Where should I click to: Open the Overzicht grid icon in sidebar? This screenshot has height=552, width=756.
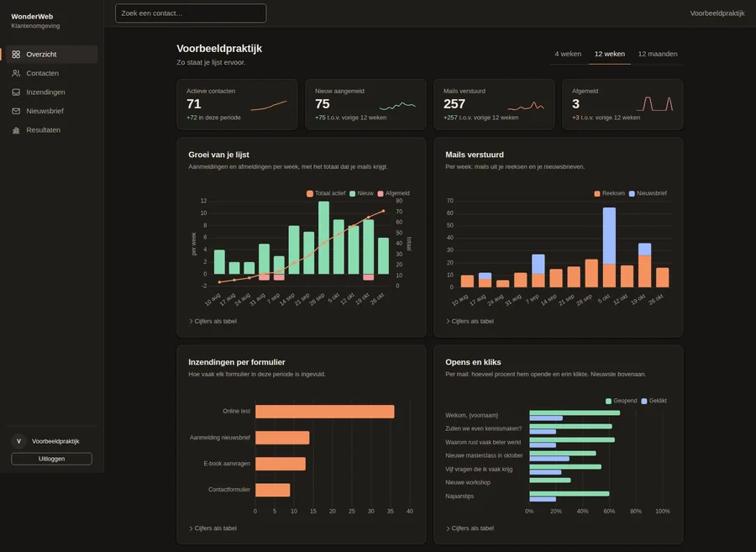click(x=16, y=55)
